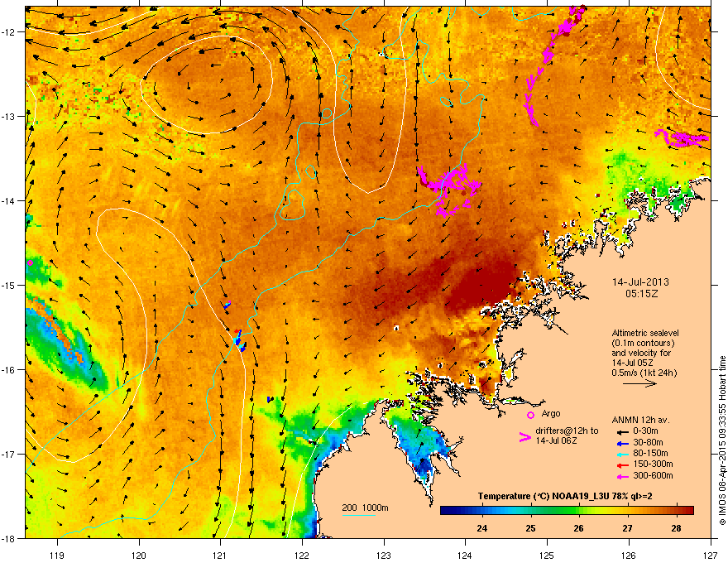728x563 pixels.
Task: Click the 'drifters@12h to' legend label
Action: coord(567,431)
